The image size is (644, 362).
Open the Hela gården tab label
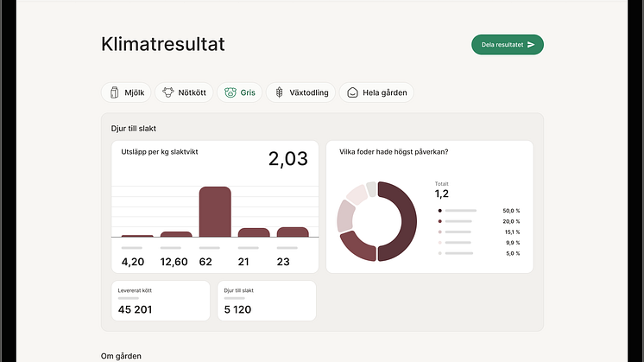[384, 92]
